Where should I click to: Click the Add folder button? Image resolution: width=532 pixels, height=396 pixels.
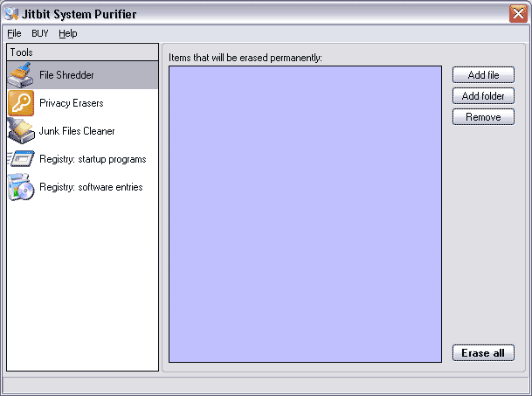[483, 96]
